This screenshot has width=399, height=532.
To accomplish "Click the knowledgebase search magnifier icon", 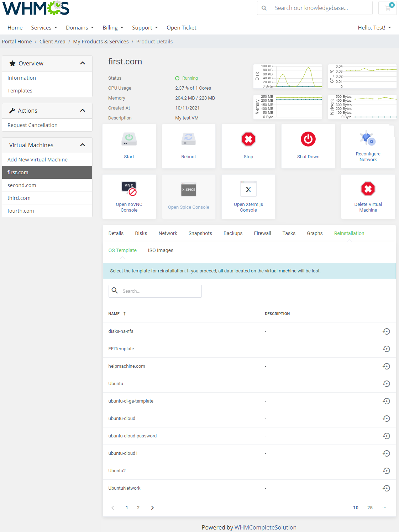I will [264, 8].
